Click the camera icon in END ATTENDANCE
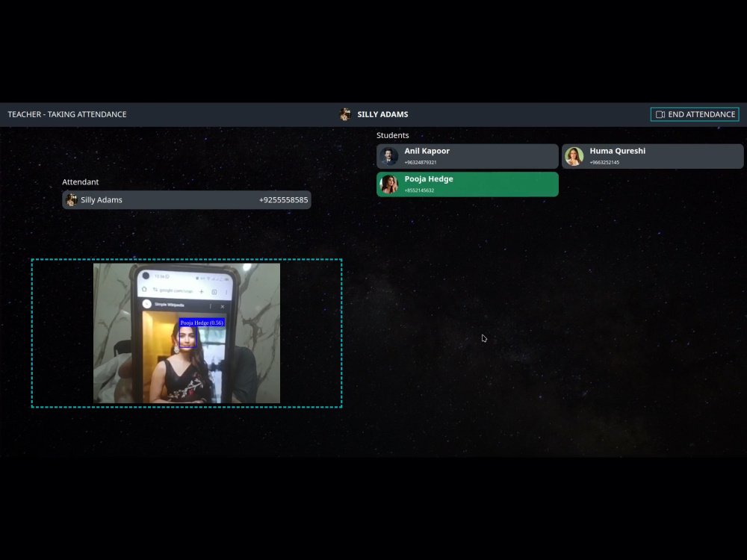The height and width of the screenshot is (560, 747). click(x=660, y=114)
